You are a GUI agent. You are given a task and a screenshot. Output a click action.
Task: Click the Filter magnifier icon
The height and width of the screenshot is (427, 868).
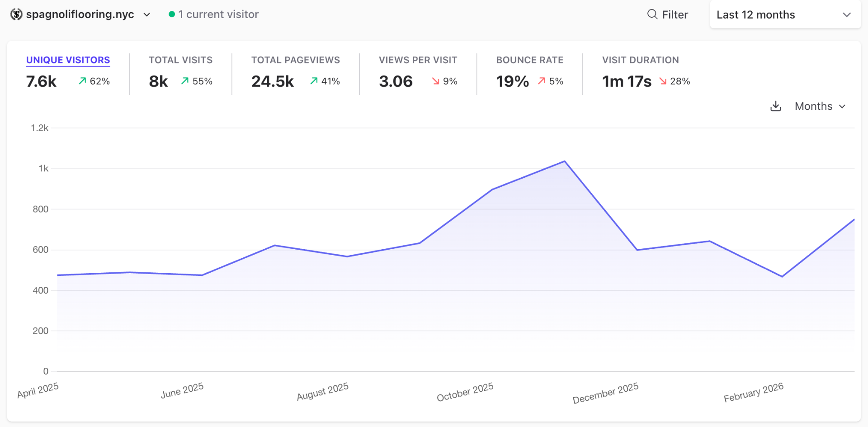pyautogui.click(x=652, y=14)
